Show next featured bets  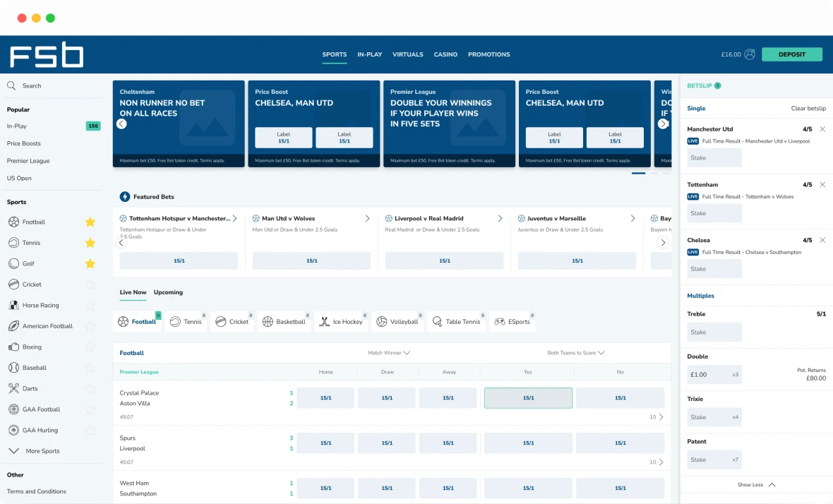(663, 243)
